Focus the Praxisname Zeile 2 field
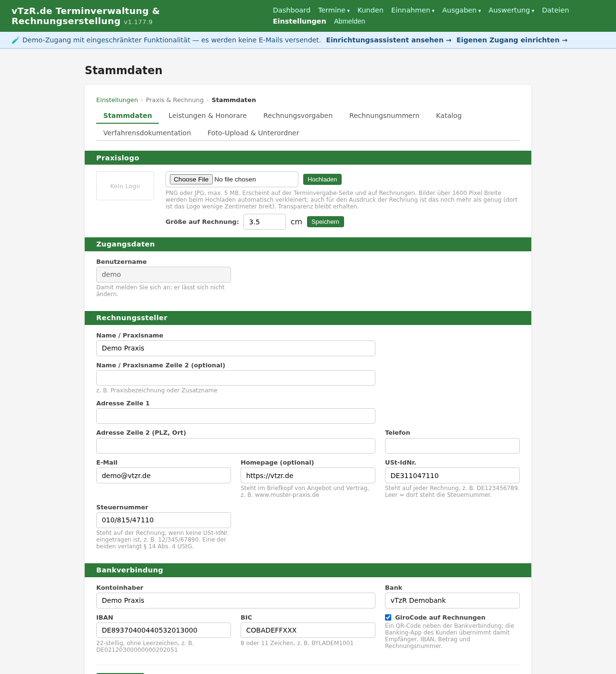 click(236, 378)
